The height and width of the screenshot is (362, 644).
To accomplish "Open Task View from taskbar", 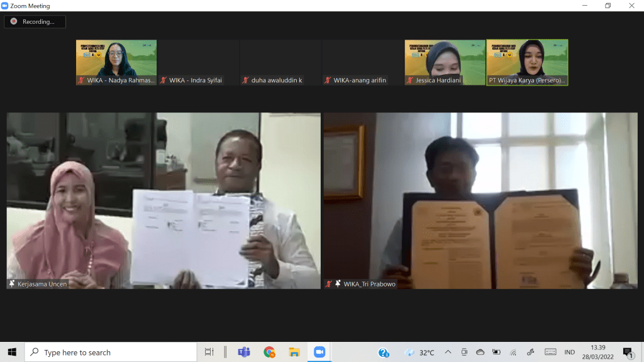I will tap(209, 352).
